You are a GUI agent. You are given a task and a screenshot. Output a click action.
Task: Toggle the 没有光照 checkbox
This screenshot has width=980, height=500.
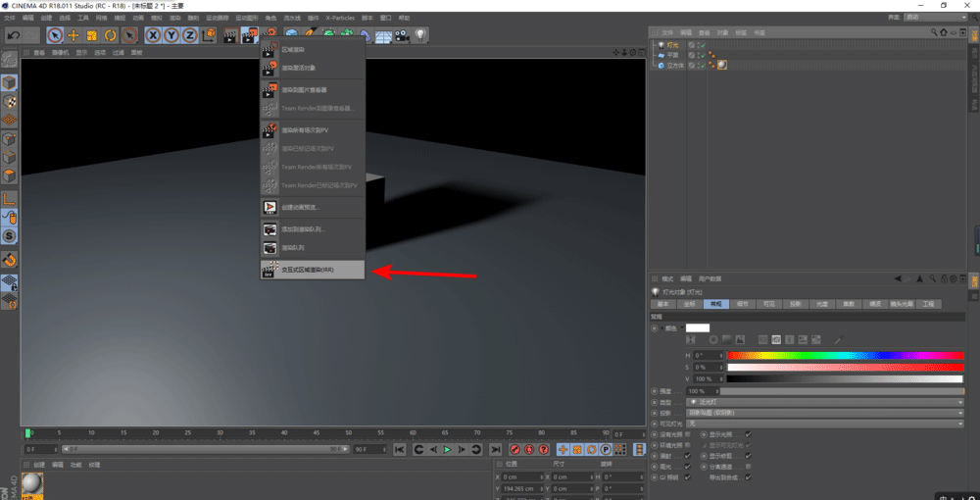coord(688,433)
